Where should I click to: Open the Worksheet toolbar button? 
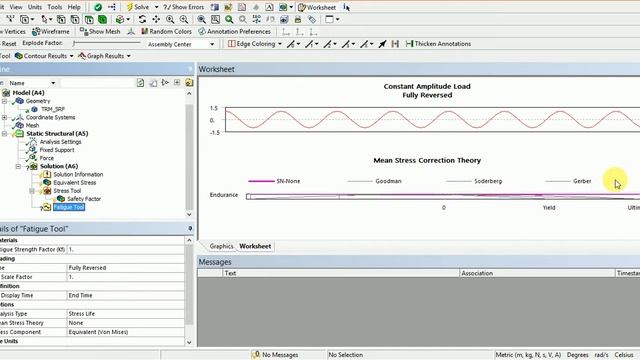click(317, 7)
